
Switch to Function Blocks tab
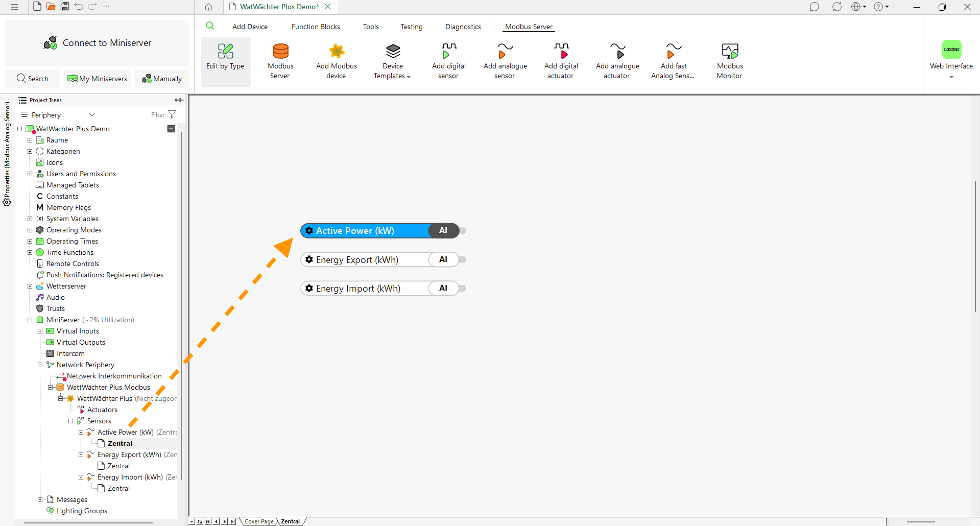pos(316,27)
